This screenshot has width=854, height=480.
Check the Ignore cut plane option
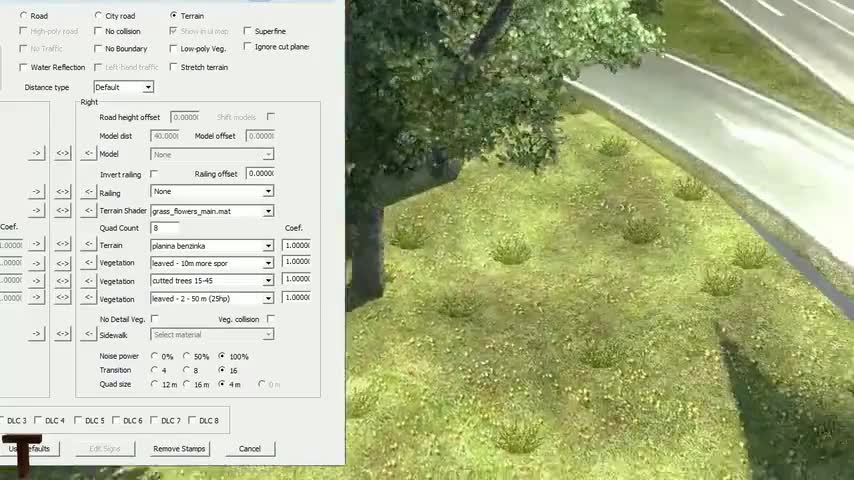[x=247, y=47]
